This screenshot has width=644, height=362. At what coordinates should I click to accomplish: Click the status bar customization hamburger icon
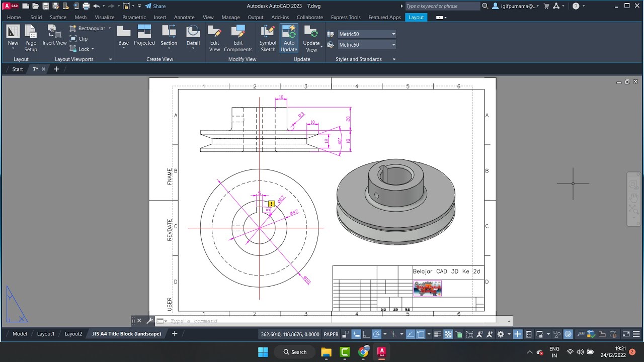click(x=636, y=334)
